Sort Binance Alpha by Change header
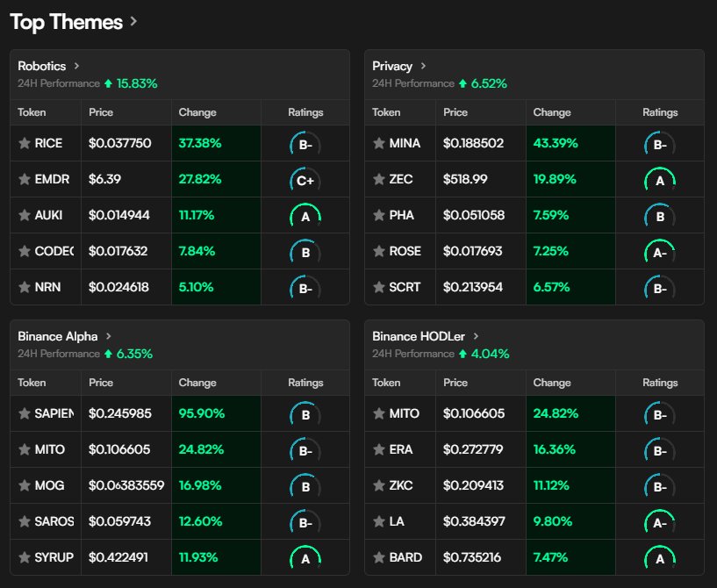Viewport: 717px width, 588px height. tap(197, 383)
